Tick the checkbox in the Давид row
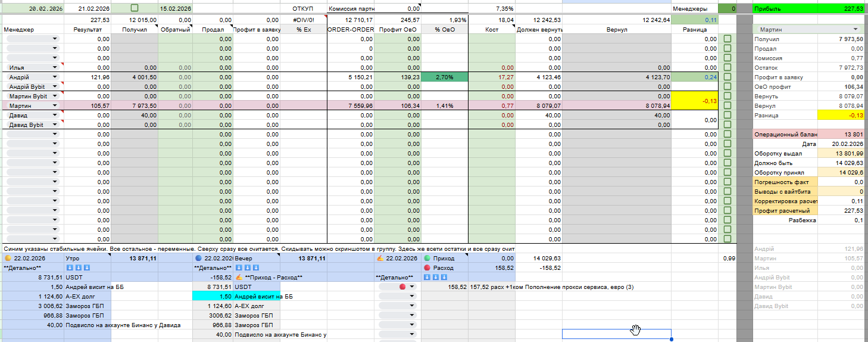868x342 pixels. pos(728,115)
